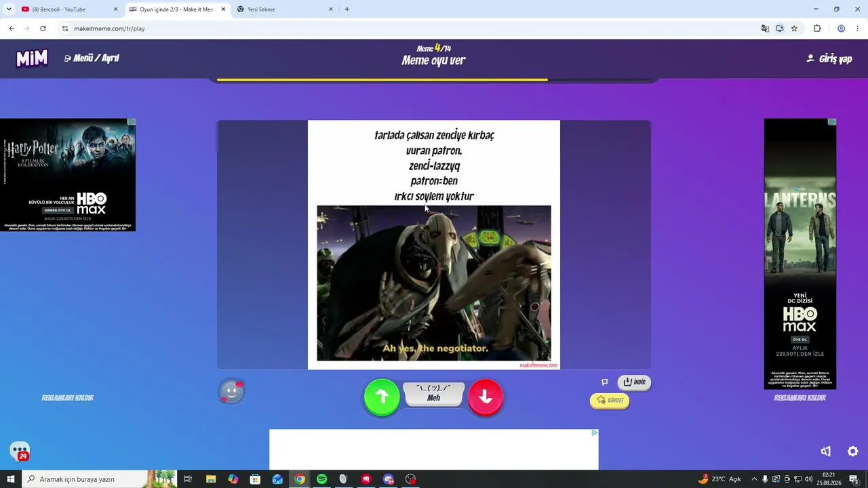Screen dimensions: 868x488
Task: Open the Lanterns HBO Max ad
Action: 800,254
